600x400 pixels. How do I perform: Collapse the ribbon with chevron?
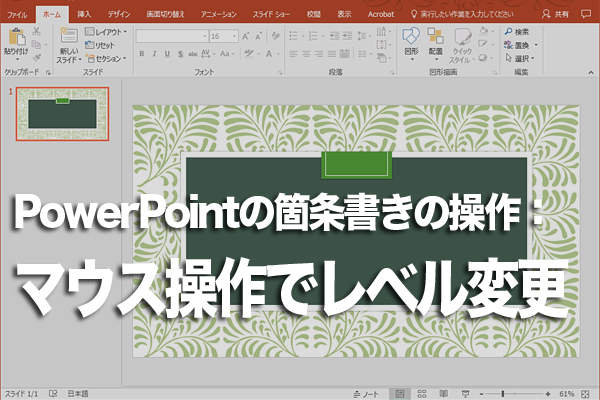pos(591,72)
